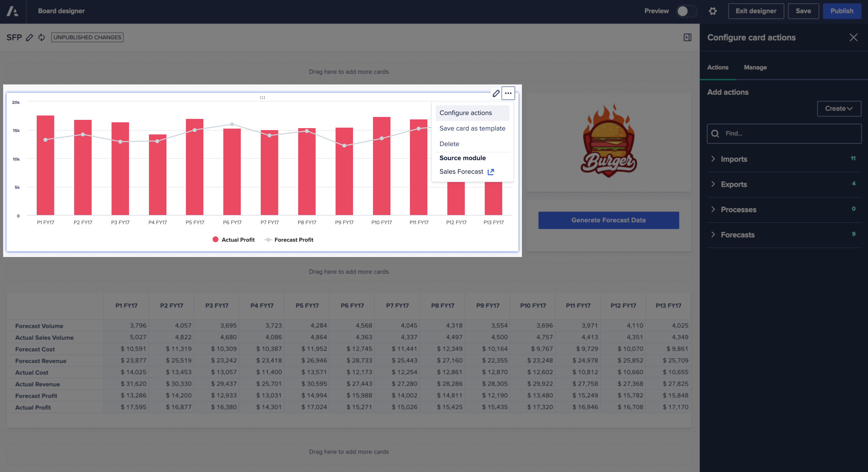Click the Generate Forecast Data button

(x=609, y=220)
